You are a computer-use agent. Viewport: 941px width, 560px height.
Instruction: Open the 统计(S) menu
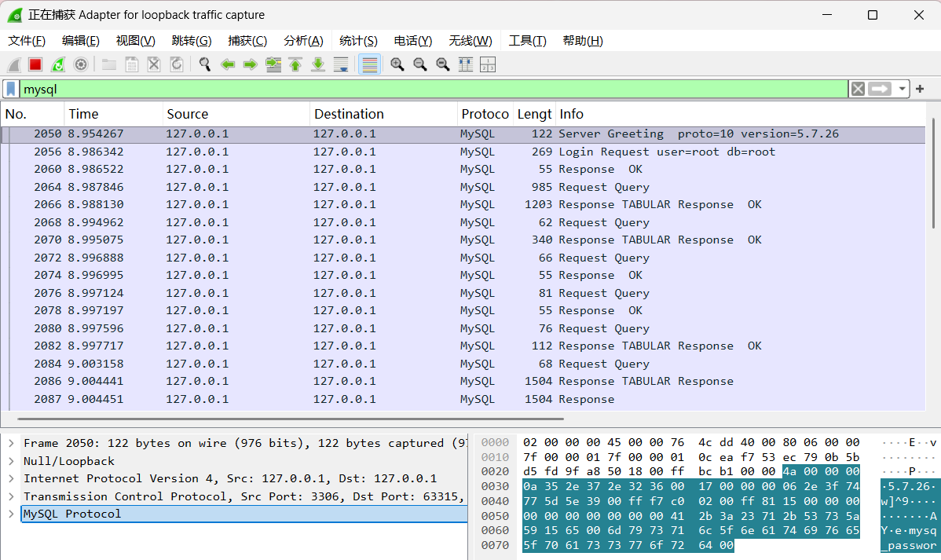click(358, 41)
